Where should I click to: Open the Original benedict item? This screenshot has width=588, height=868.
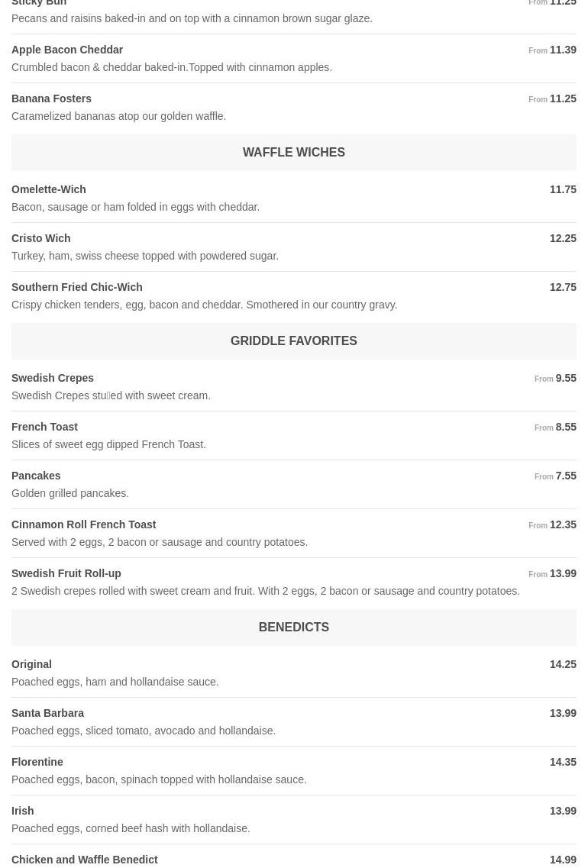[x=32, y=665]
